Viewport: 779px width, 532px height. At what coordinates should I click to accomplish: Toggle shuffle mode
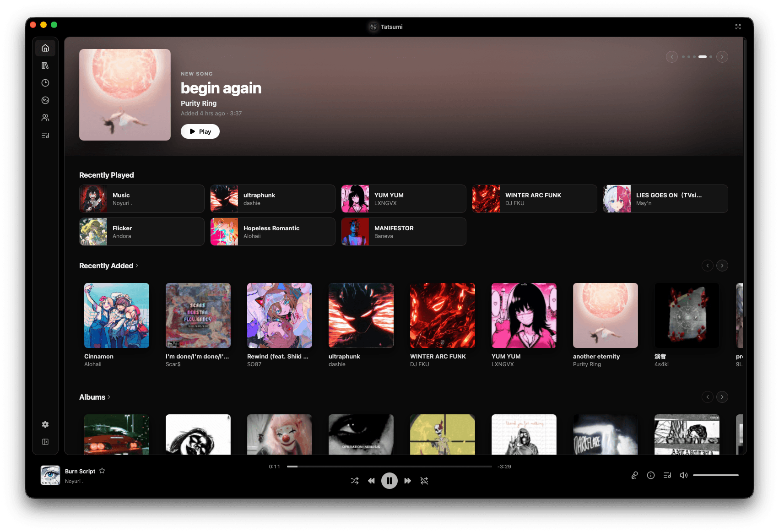355,481
